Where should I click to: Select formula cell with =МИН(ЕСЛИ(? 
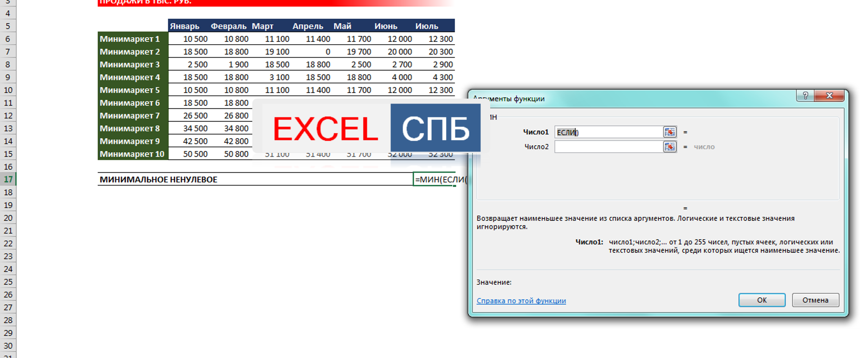(434, 180)
